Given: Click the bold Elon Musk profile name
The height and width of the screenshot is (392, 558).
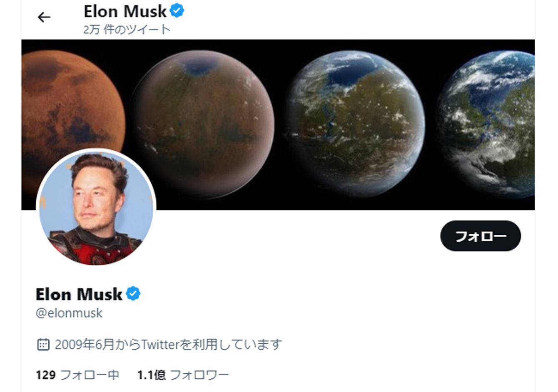Looking at the screenshot, I should [79, 294].
